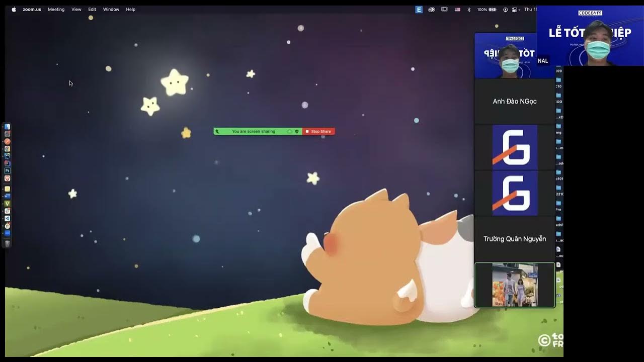This screenshot has width=644, height=362.
Task: Click the cloud icon in sharing bar
Action: [x=289, y=131]
